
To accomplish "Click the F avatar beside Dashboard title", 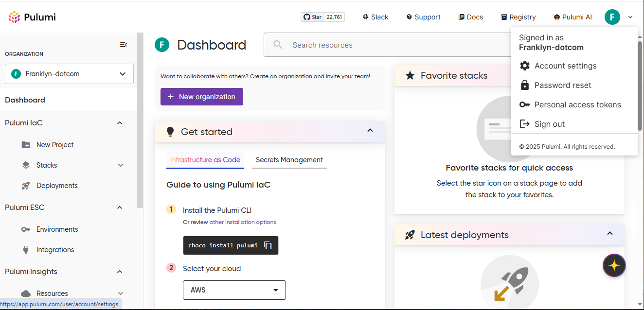I will tap(162, 45).
